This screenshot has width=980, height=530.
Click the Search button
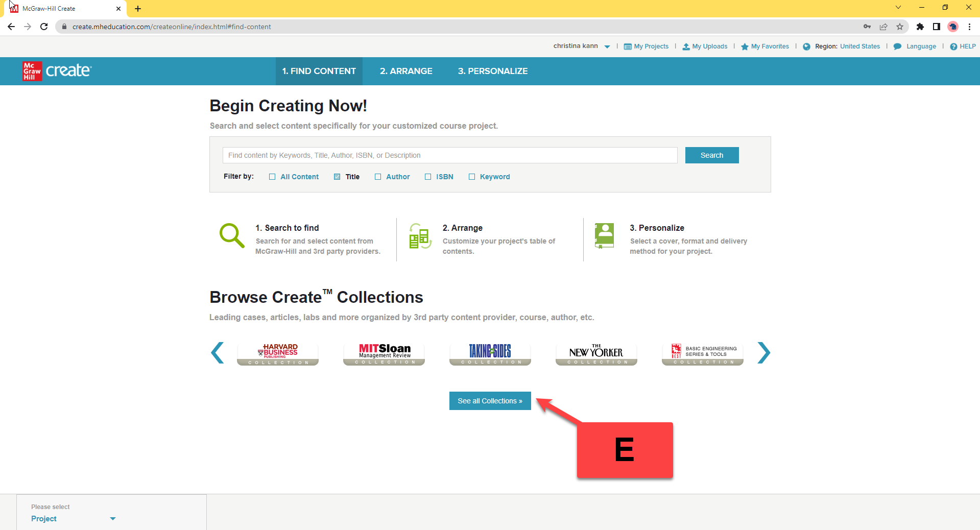tap(711, 155)
